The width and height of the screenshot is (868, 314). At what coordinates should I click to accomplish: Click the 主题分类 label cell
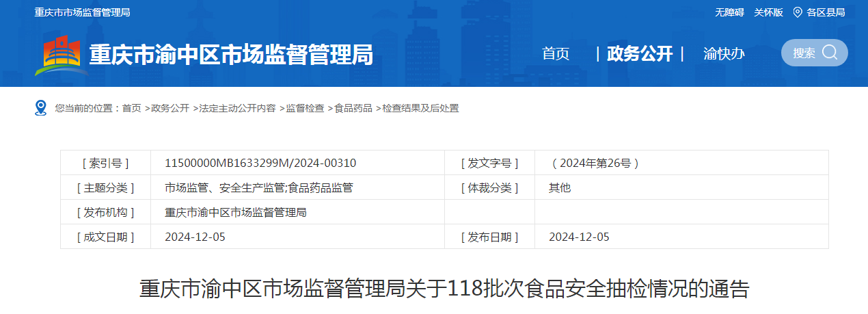click(x=105, y=187)
